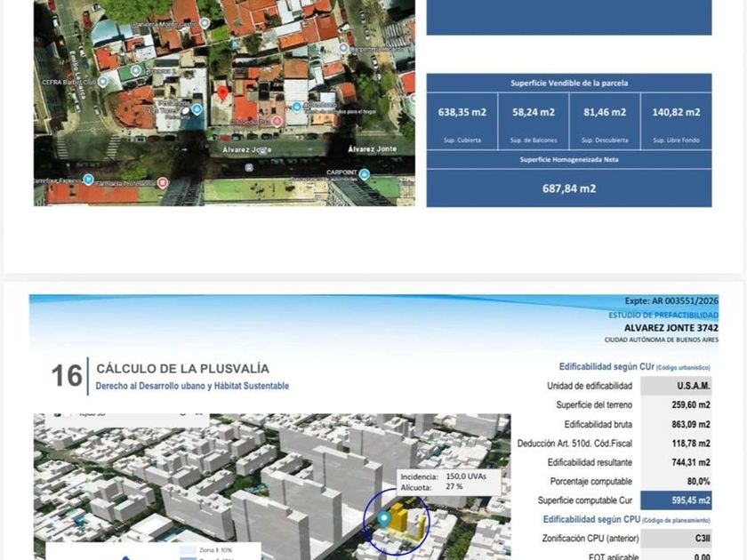Click the C3II zoning value
The height and width of the screenshot is (560, 747).
click(x=703, y=539)
